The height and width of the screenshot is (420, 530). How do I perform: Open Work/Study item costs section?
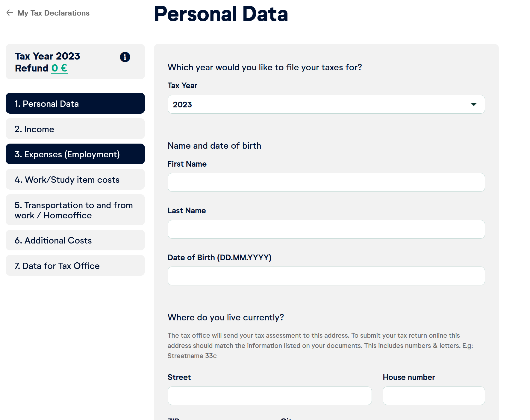coord(75,179)
